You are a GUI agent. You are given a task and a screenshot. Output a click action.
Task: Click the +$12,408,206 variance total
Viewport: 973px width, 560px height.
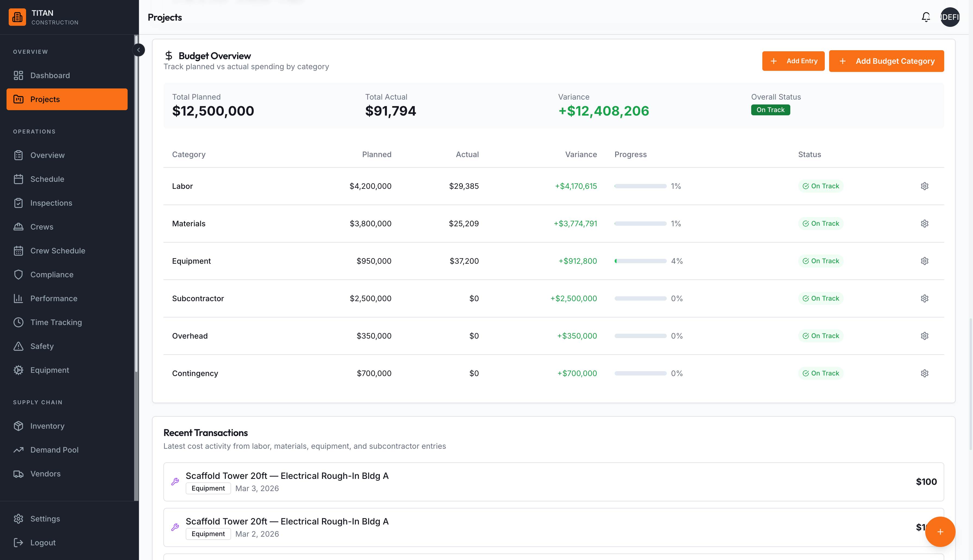604,111
